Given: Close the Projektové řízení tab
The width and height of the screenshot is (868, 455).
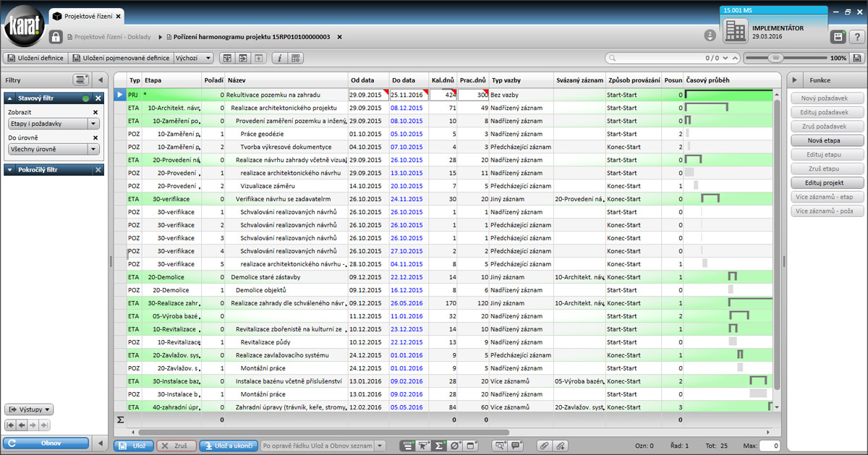Looking at the screenshot, I should point(119,15).
